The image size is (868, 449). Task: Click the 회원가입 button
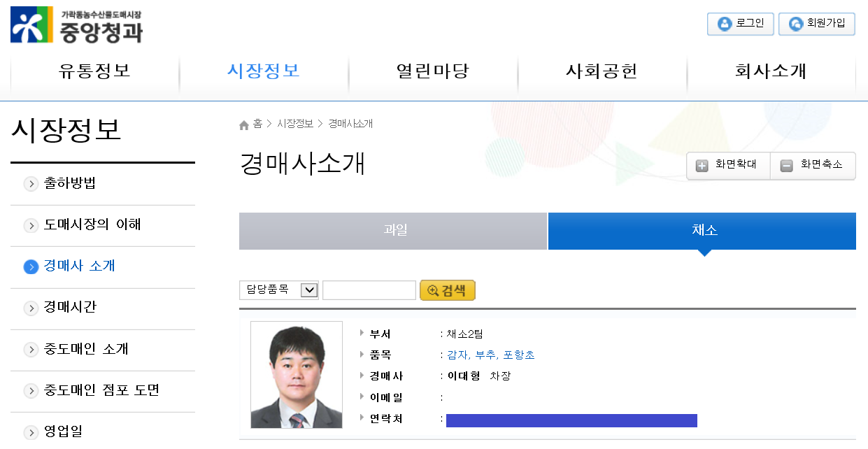817,24
